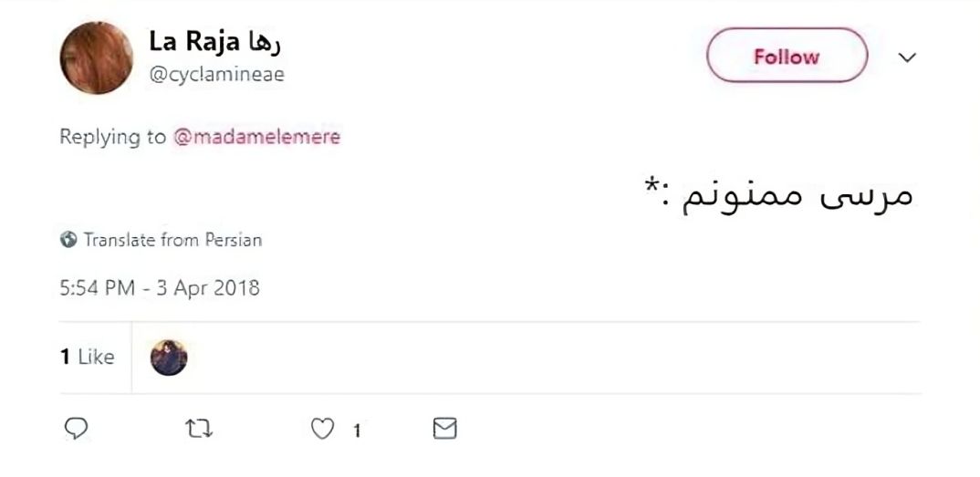Image resolution: width=980 pixels, height=477 pixels.
Task: Expand the chevron menu next to Follow
Action: click(907, 57)
